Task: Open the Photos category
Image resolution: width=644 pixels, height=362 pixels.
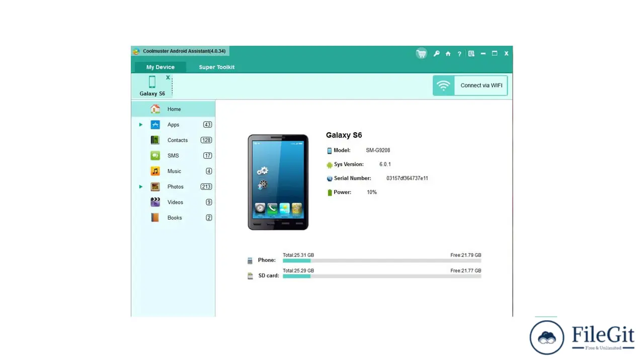Action: (173, 187)
